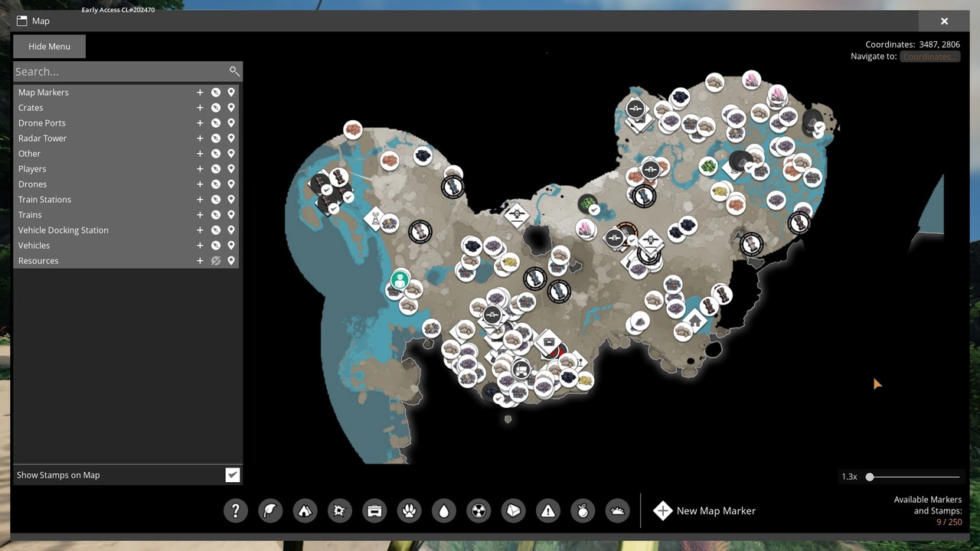Expand the Players category

[x=200, y=169]
